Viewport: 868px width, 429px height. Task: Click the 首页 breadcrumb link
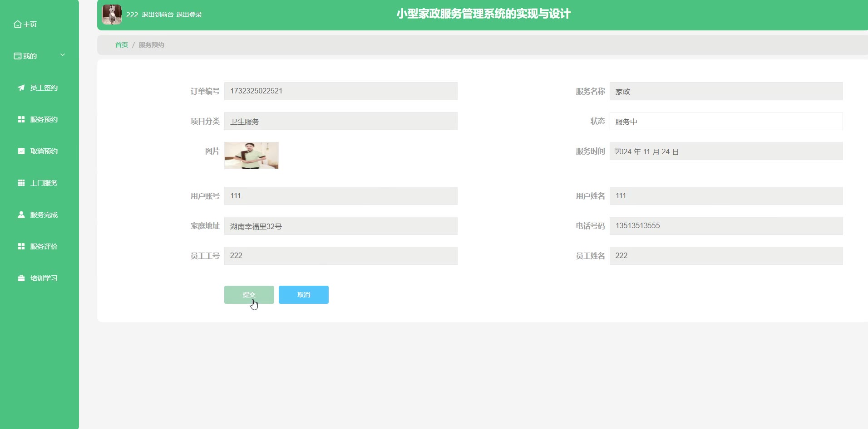[122, 45]
